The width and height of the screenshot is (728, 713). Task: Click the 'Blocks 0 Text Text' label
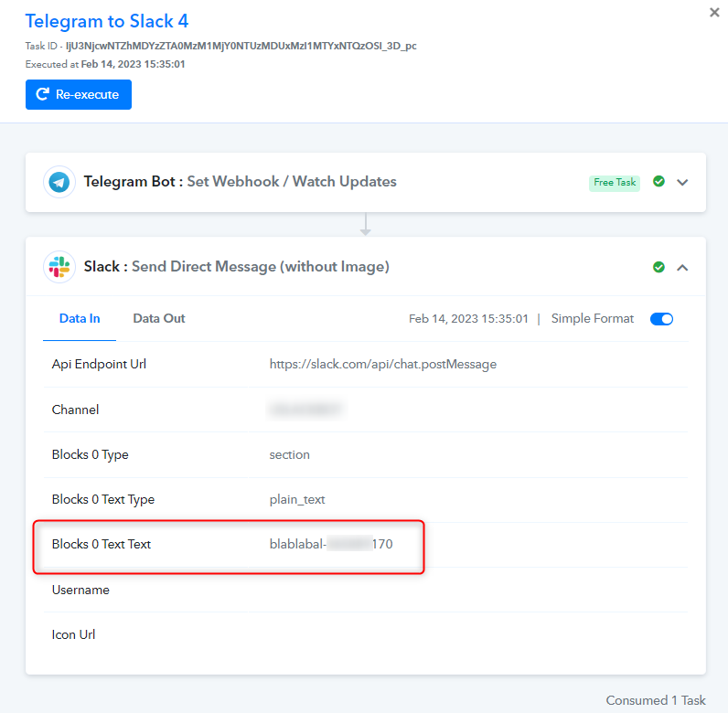pyautogui.click(x=102, y=544)
